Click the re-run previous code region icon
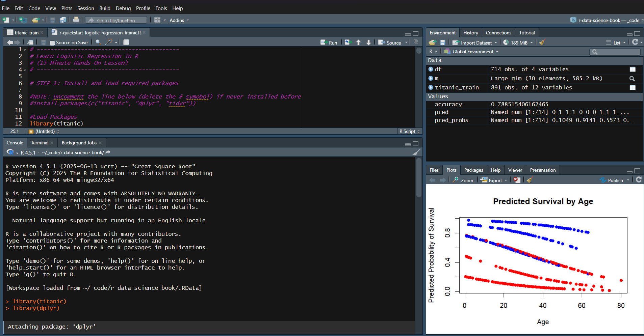 pos(348,43)
